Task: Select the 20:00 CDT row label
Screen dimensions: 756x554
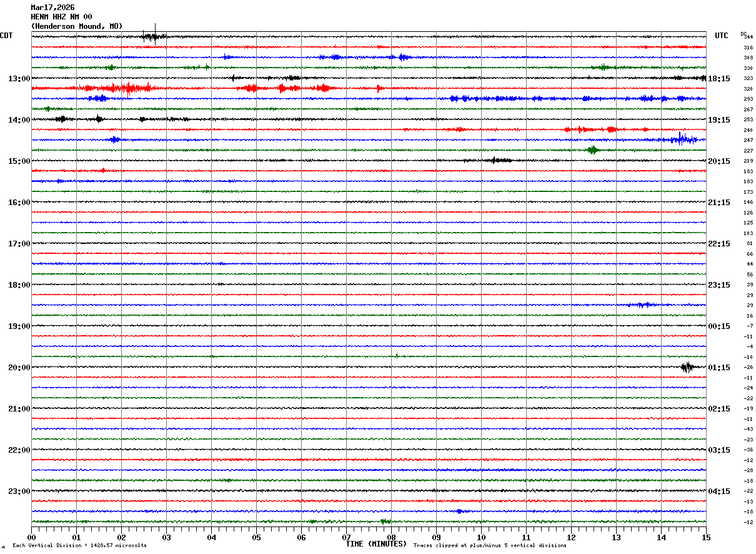Action: point(19,367)
